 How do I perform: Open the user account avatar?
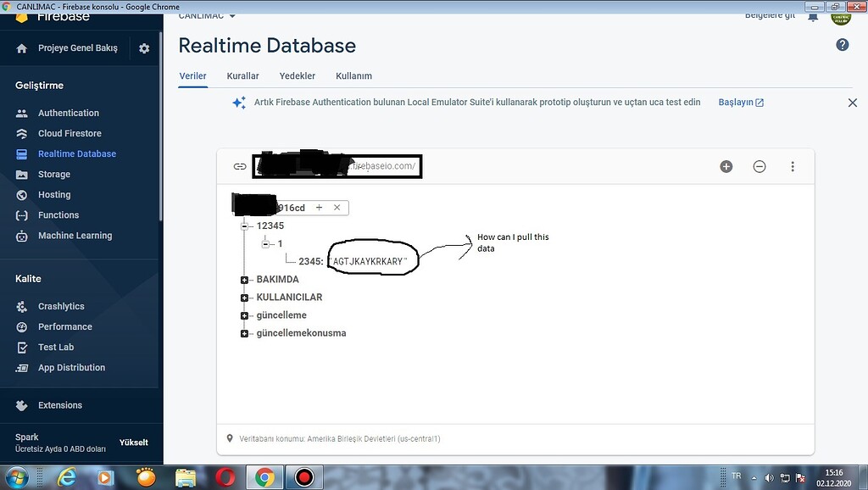click(x=840, y=19)
